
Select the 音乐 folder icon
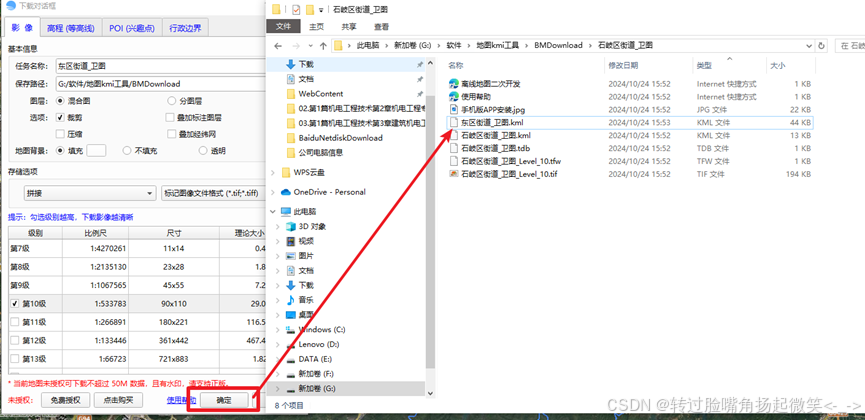291,300
